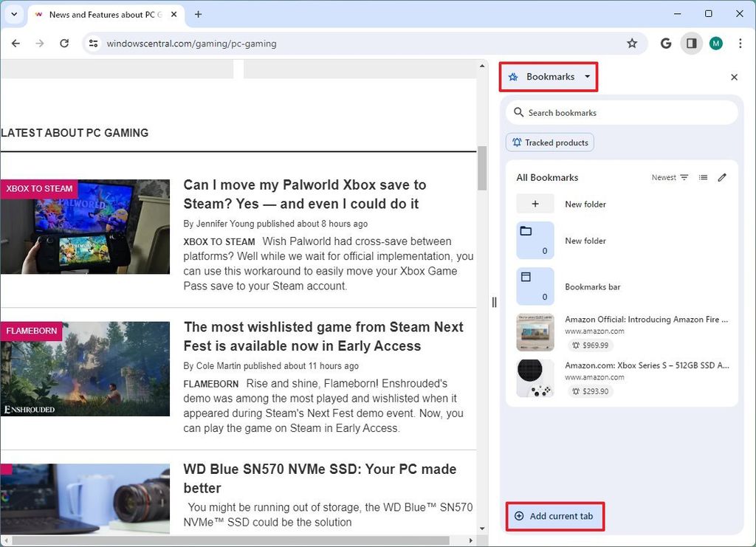Open the site information icon in address bar
The width and height of the screenshot is (756, 547).
click(94, 44)
